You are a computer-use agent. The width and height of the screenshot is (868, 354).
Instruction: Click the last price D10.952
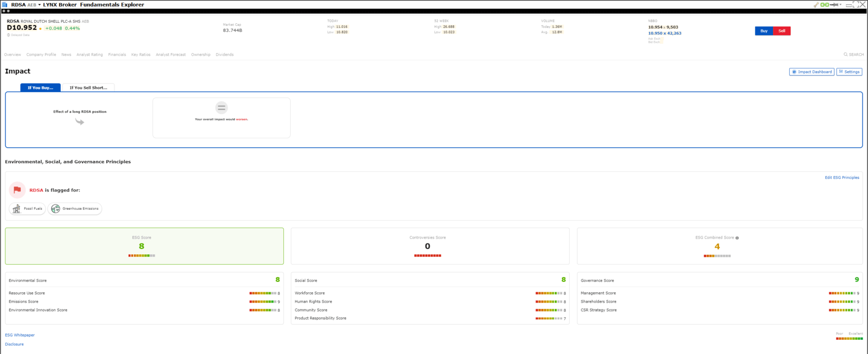click(22, 28)
